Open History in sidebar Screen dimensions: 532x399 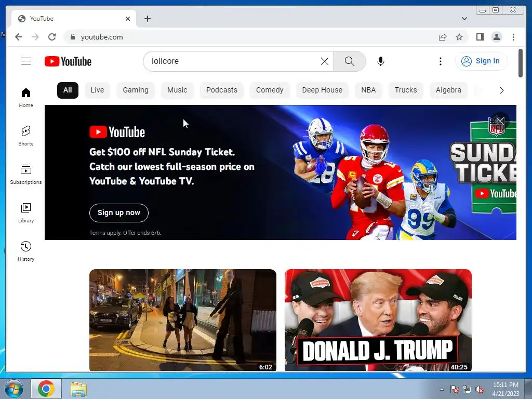click(x=26, y=251)
